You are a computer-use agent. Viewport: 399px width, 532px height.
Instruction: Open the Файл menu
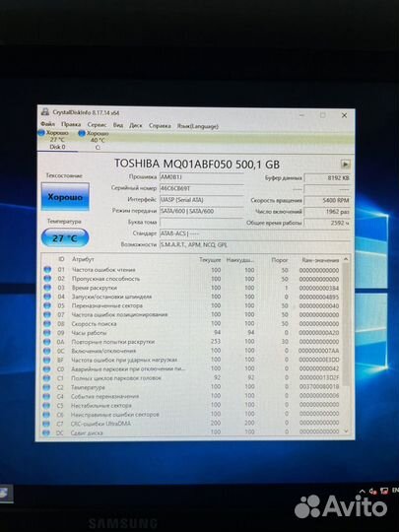pos(47,124)
